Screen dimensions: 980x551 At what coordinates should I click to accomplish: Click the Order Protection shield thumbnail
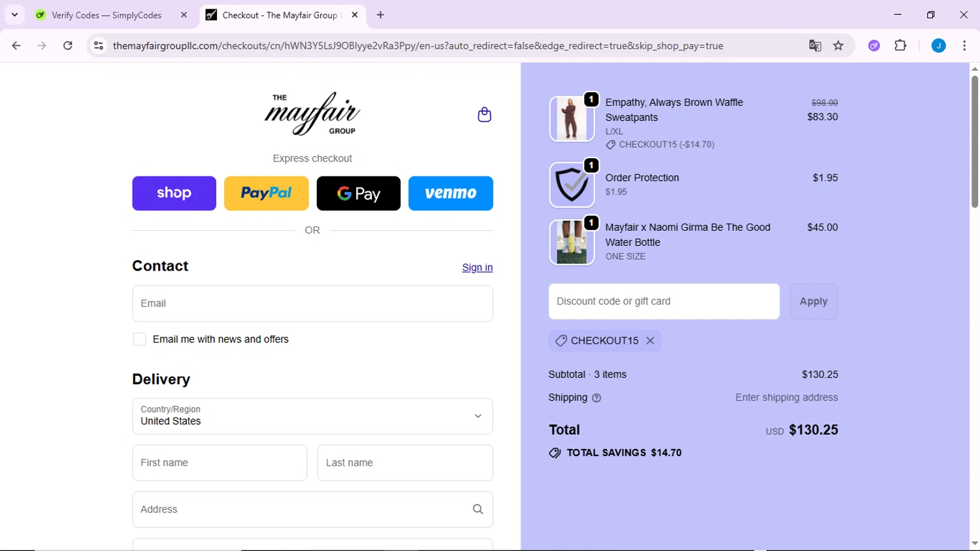coord(572,185)
